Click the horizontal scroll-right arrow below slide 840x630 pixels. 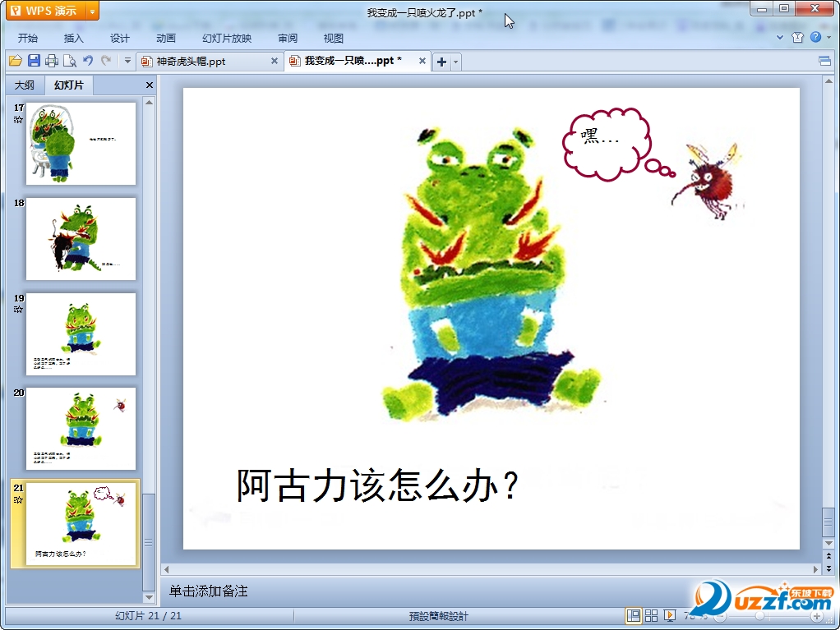815,569
